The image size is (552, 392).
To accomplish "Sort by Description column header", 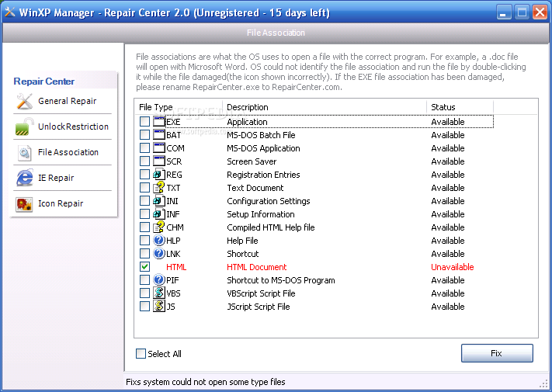I will [x=325, y=107].
